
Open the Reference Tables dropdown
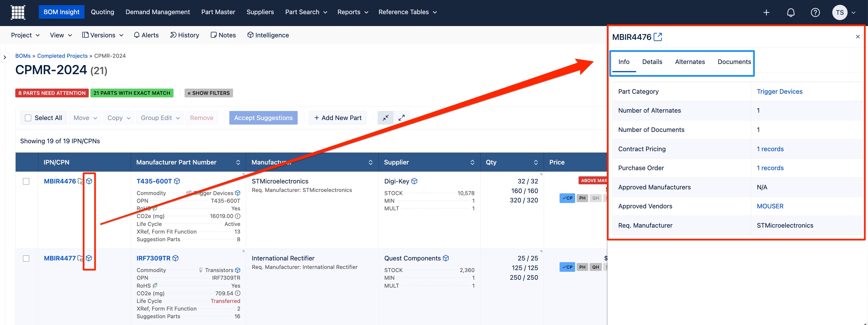pyautogui.click(x=407, y=12)
